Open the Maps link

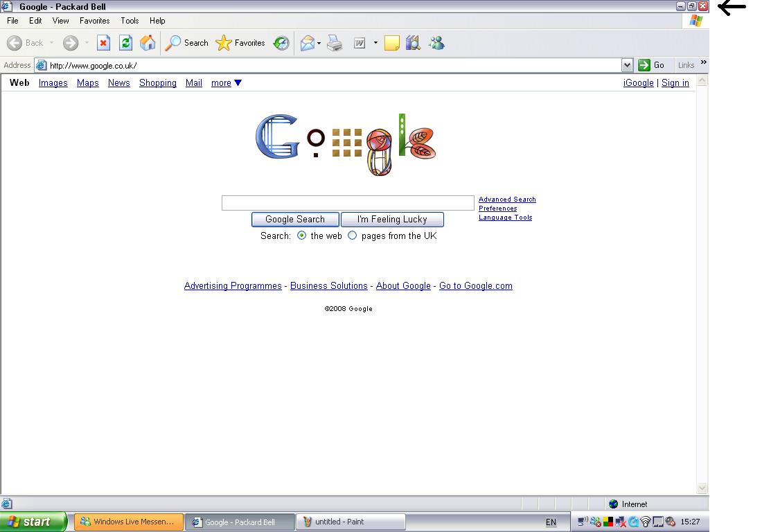88,83
